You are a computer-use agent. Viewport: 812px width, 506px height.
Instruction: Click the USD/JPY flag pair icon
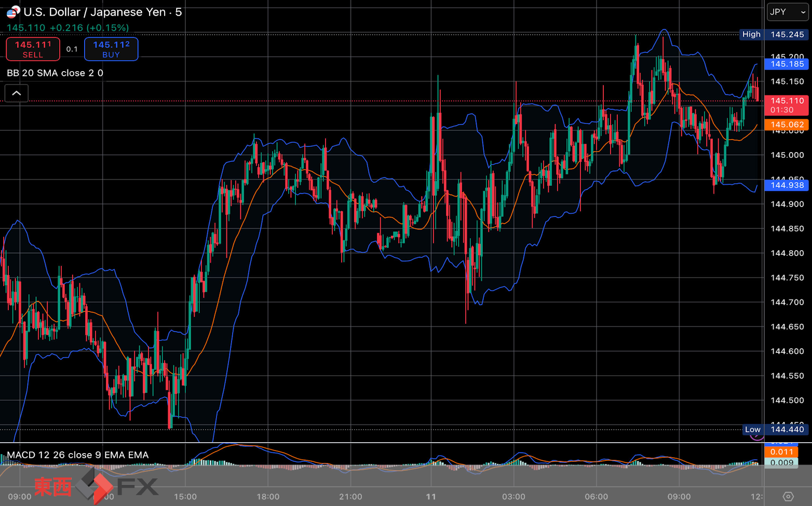tap(13, 12)
